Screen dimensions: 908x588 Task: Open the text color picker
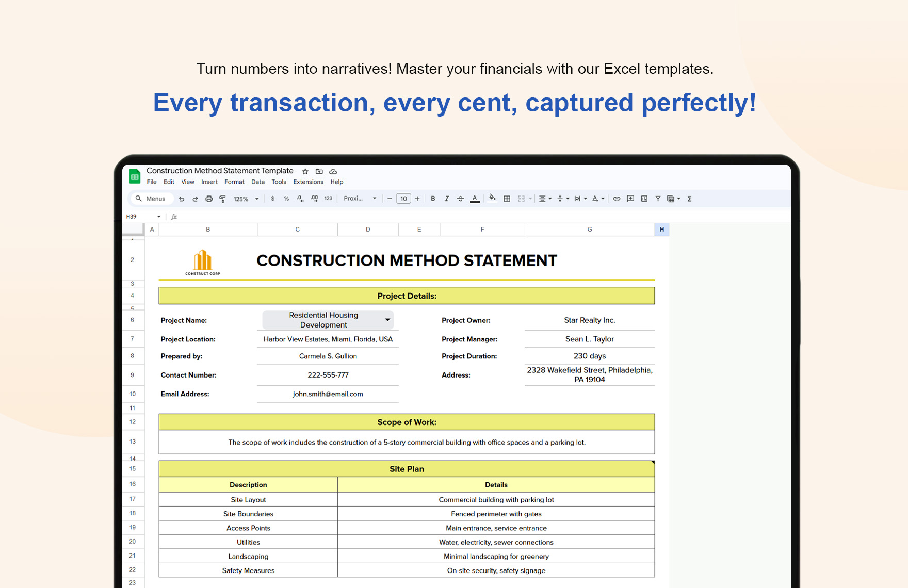tap(475, 199)
